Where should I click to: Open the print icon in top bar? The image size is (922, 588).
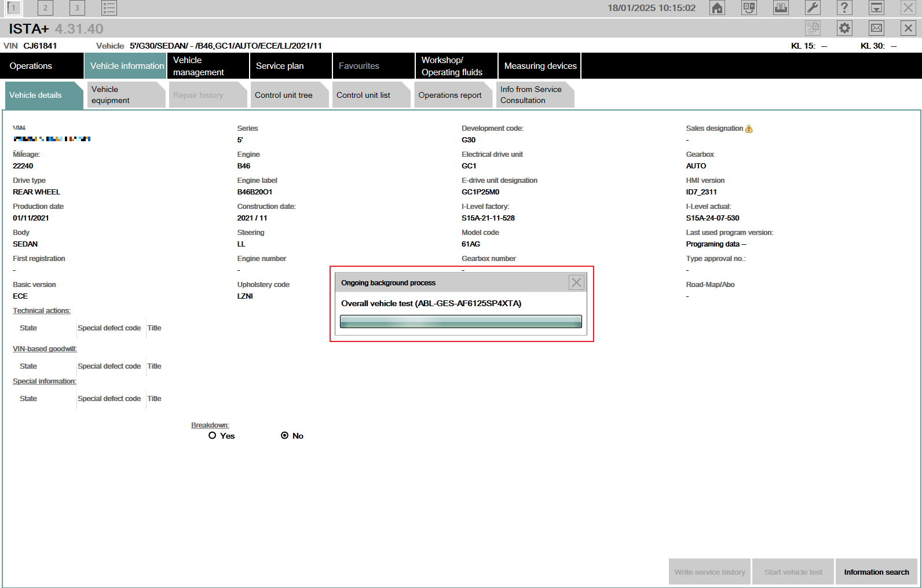781,8
